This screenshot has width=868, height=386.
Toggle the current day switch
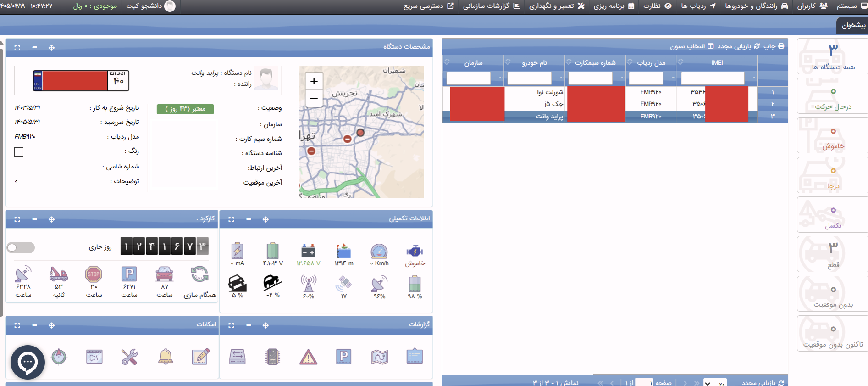21,247
